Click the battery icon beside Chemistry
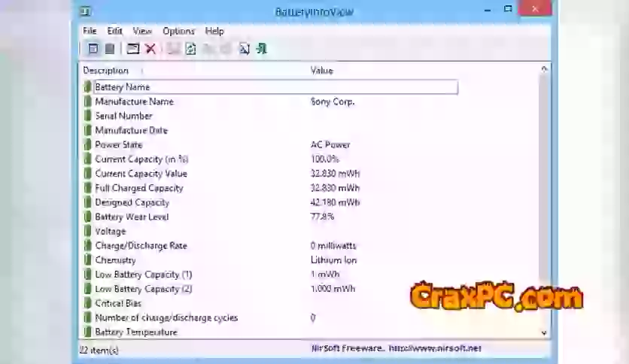The width and height of the screenshot is (629, 364). [87, 259]
